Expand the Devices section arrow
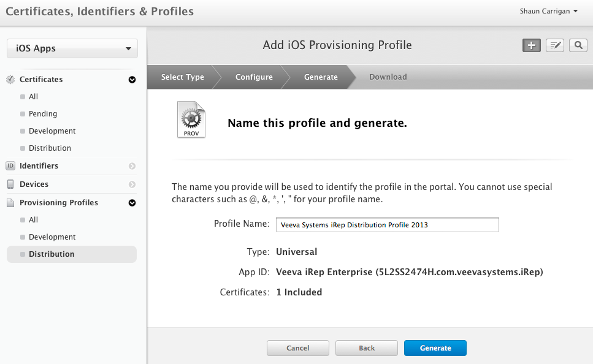Screen dimensions: 593x364 click(x=132, y=184)
